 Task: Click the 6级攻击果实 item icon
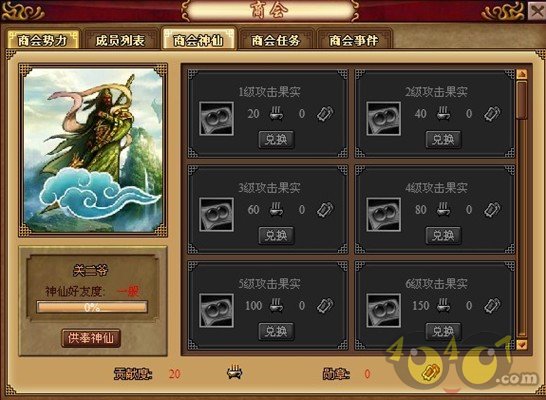(x=383, y=310)
